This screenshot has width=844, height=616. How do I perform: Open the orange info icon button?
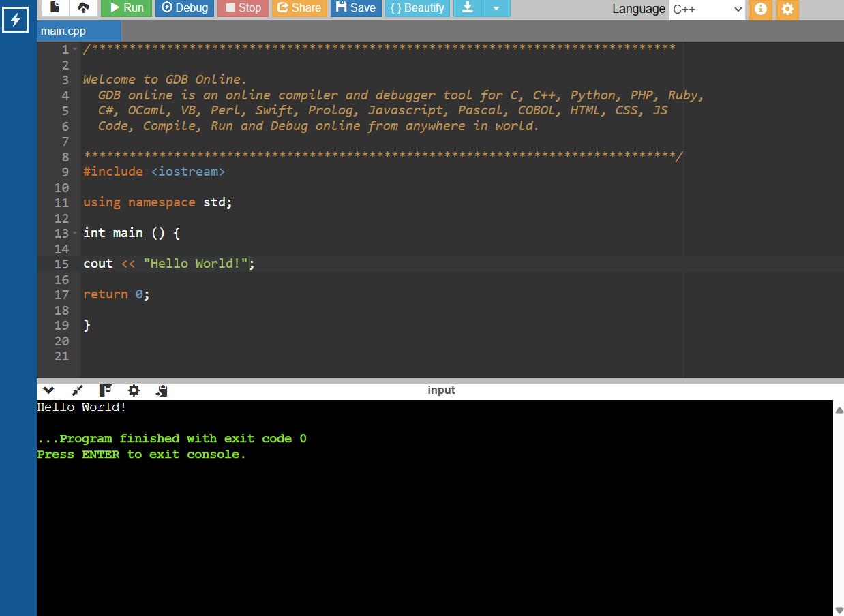(760, 9)
